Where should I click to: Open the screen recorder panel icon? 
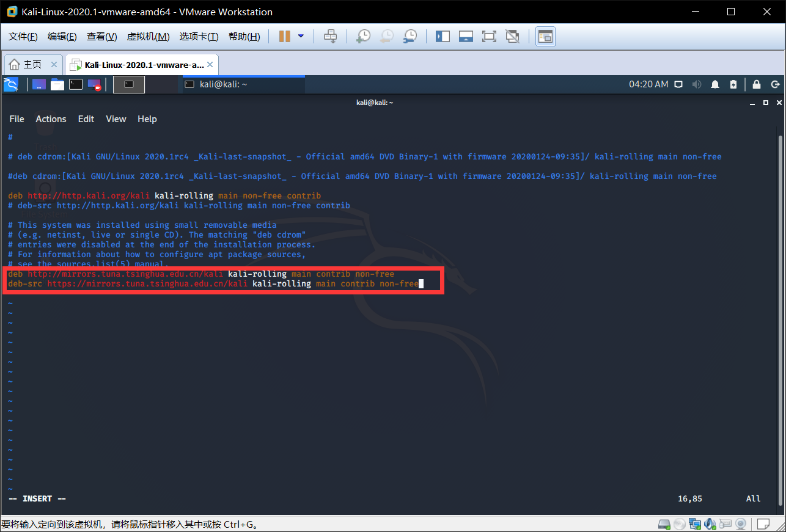coord(94,84)
